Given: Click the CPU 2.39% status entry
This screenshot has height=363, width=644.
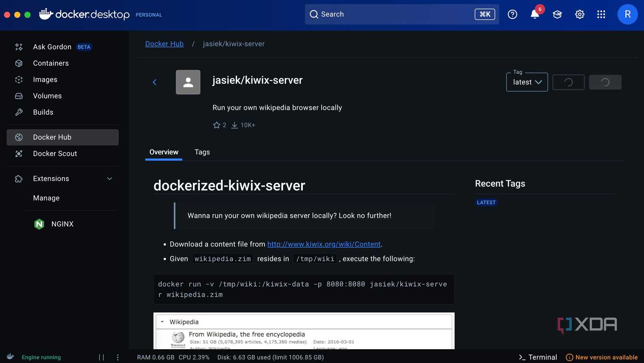Looking at the screenshot, I should point(194,357).
